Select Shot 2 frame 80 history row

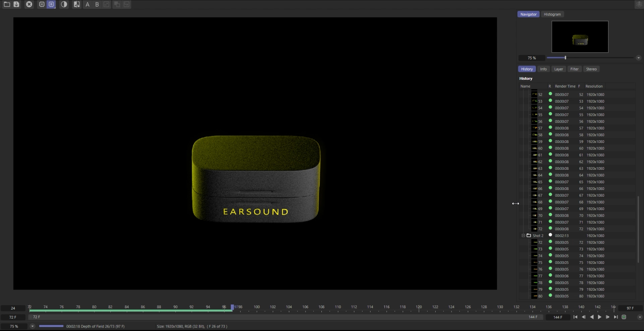pyautogui.click(x=577, y=296)
